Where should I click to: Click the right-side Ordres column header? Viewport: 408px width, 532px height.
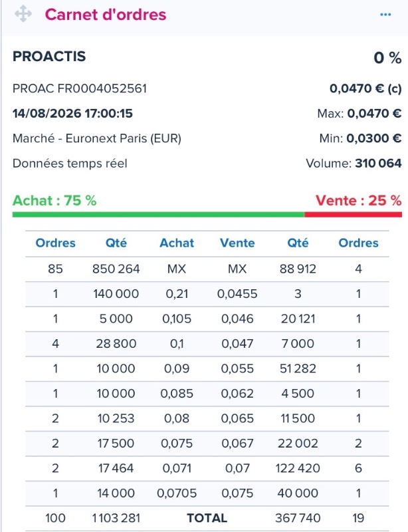pos(358,243)
